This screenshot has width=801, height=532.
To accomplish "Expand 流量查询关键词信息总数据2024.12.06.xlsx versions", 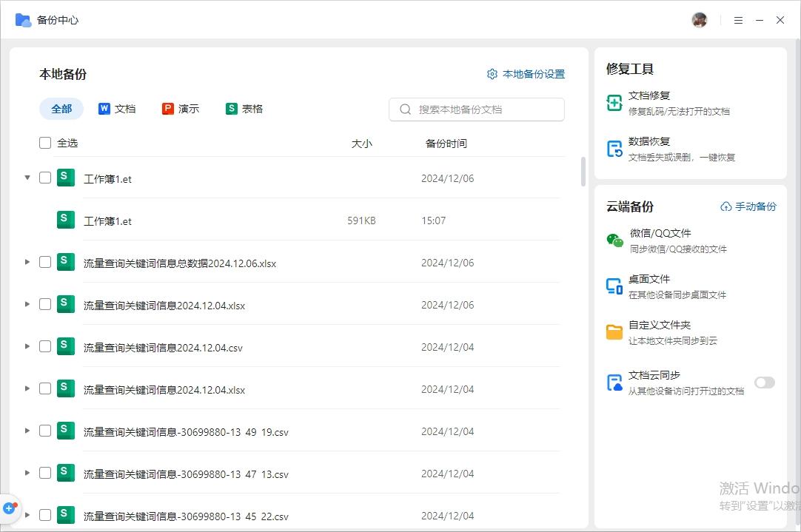I will (27, 262).
